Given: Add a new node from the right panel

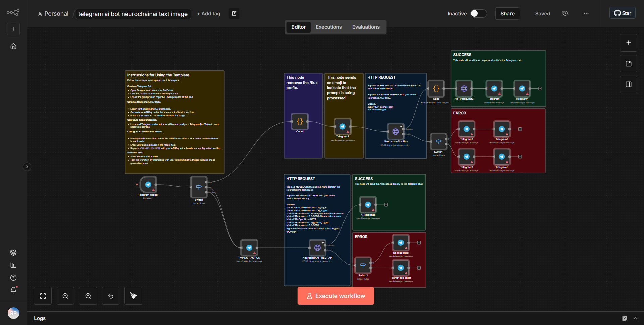Looking at the screenshot, I should (x=628, y=43).
